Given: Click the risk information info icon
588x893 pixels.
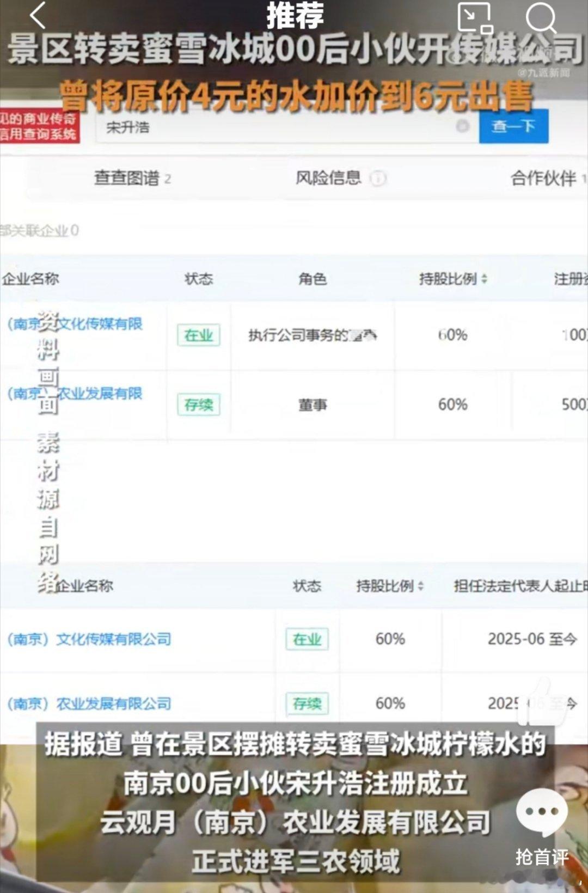Looking at the screenshot, I should (x=378, y=178).
